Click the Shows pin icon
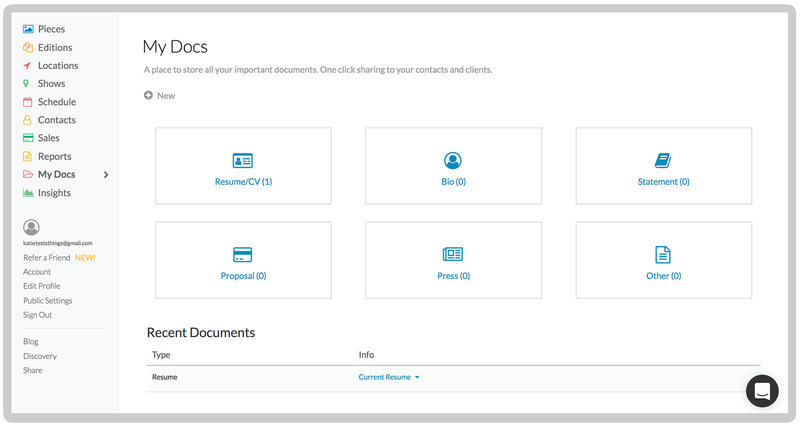This screenshot has width=800, height=428. [x=26, y=84]
